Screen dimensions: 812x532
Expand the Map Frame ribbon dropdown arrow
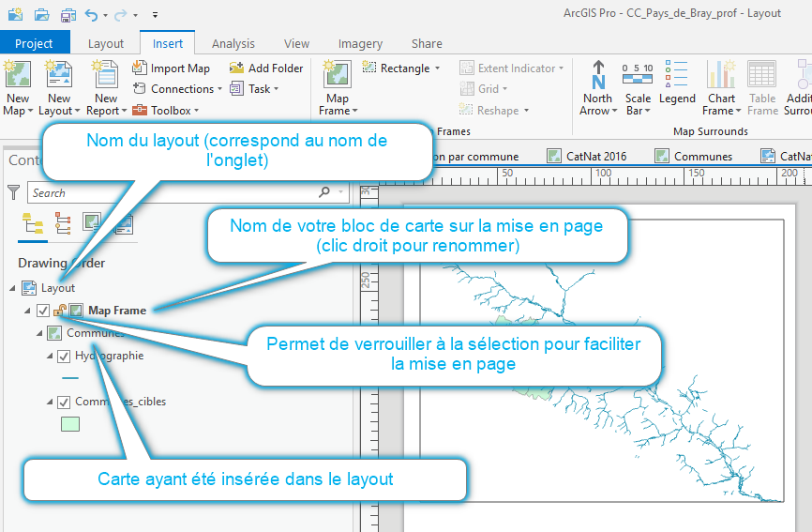point(354,112)
